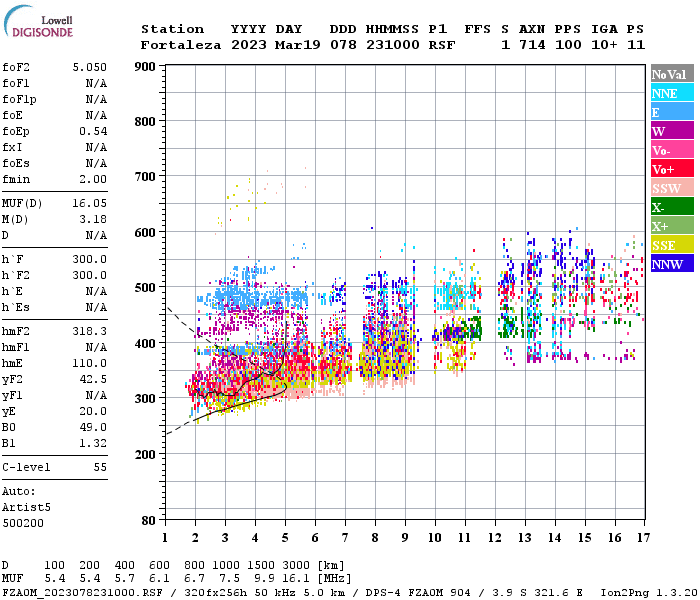
Task: Click the 80 km y-axis label
Action: (x=149, y=521)
